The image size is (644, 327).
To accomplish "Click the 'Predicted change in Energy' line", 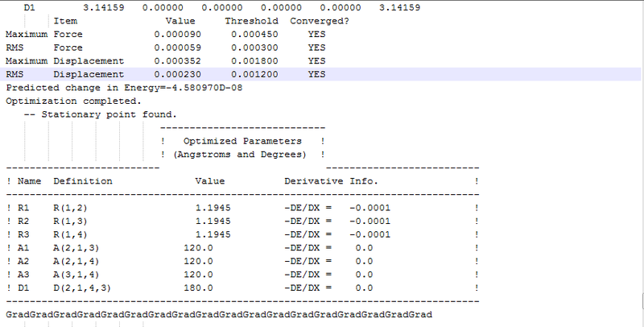I will point(124,88).
